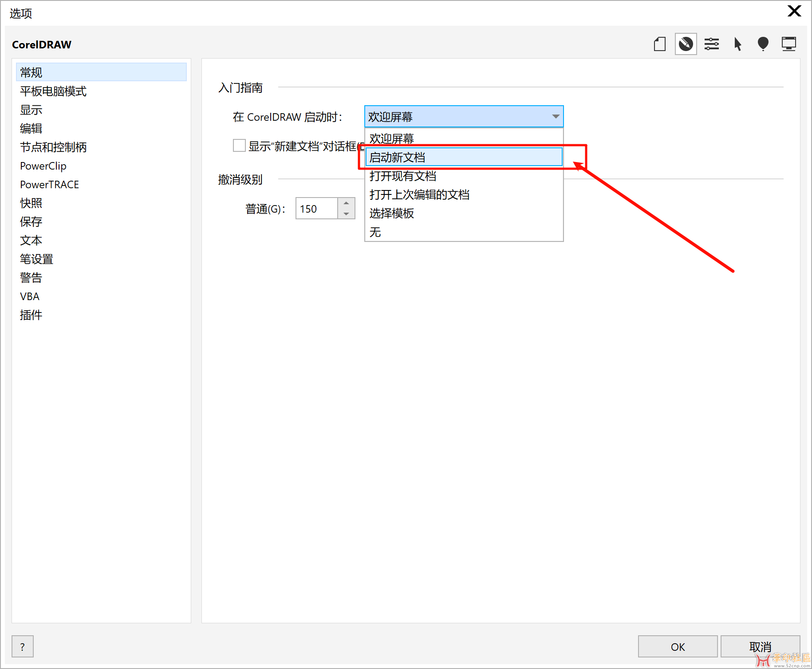812x669 pixels.
Task: Open the Customization sliders icon
Action: pos(711,44)
